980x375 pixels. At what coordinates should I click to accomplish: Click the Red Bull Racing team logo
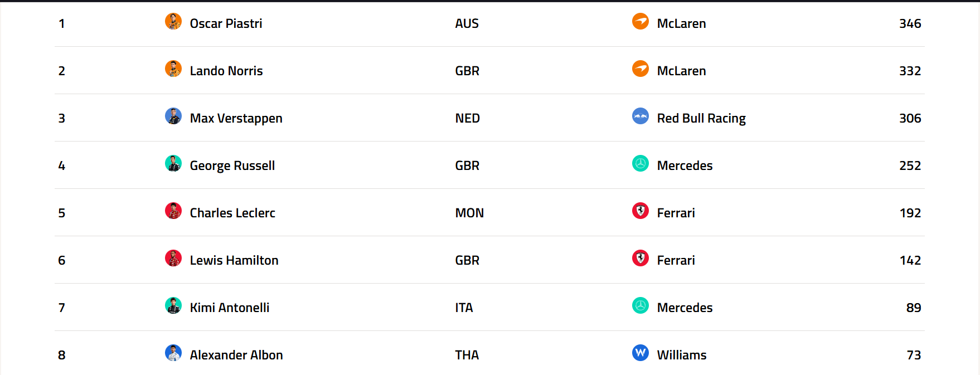pyautogui.click(x=641, y=116)
